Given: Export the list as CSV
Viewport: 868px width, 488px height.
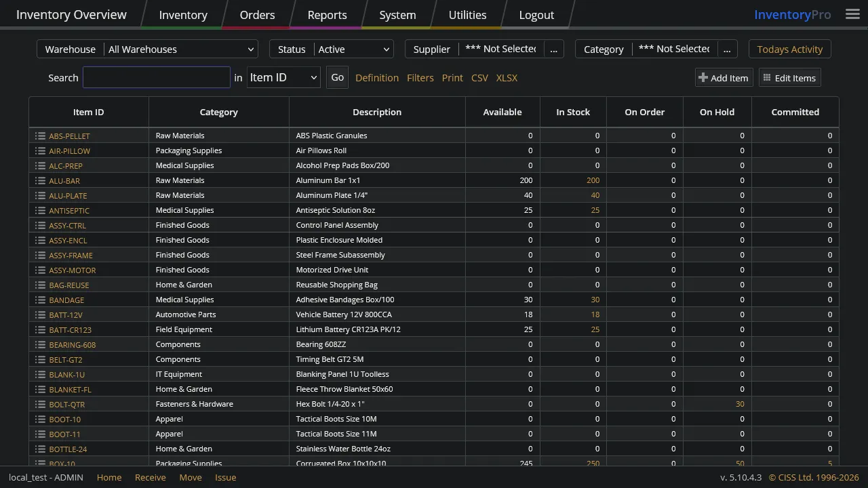Looking at the screenshot, I should [x=479, y=77].
